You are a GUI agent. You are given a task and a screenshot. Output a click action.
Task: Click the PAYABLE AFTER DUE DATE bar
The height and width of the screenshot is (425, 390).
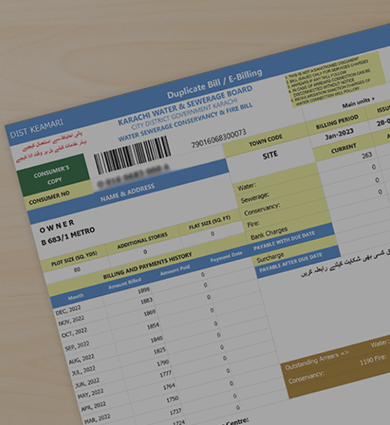coord(291,262)
